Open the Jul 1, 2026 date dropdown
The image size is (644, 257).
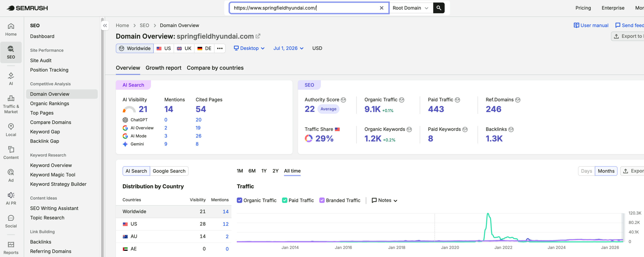tap(288, 48)
